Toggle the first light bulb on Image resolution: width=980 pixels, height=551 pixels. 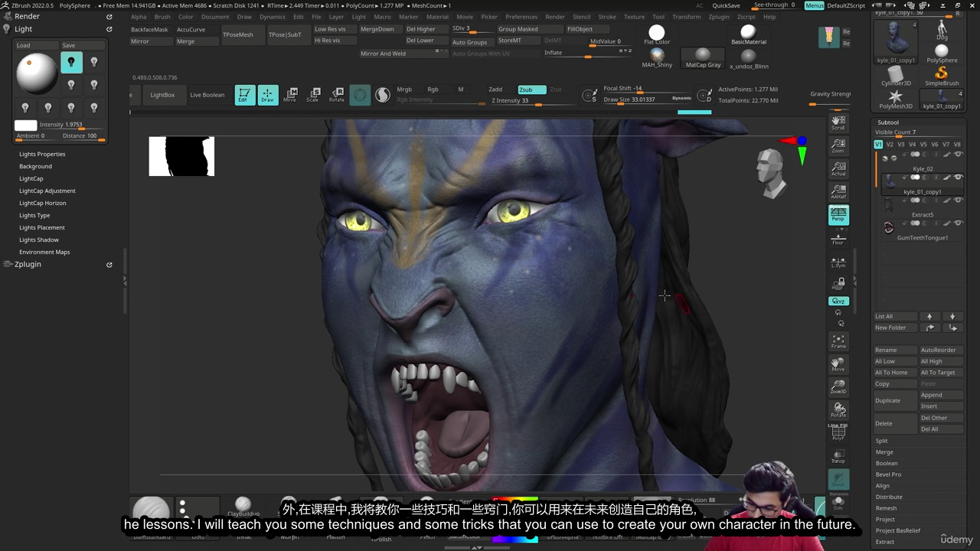(x=71, y=62)
